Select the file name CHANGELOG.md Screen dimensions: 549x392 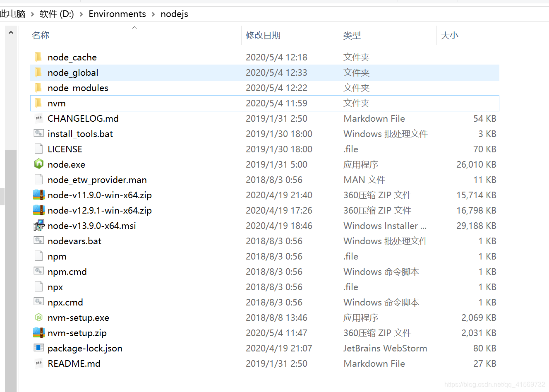click(x=83, y=118)
